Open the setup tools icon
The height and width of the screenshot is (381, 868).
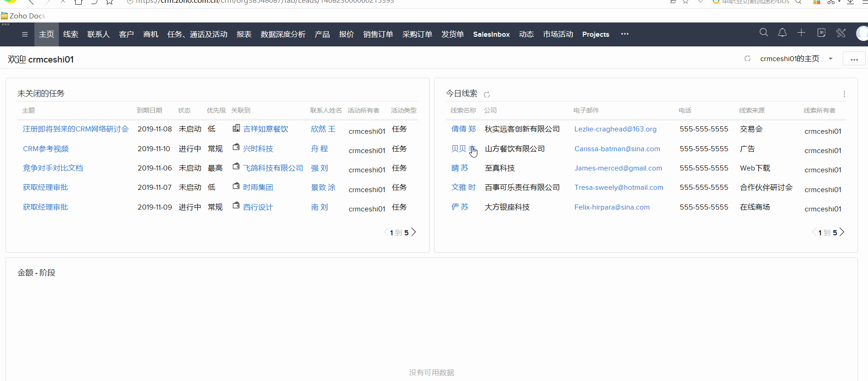tap(840, 33)
